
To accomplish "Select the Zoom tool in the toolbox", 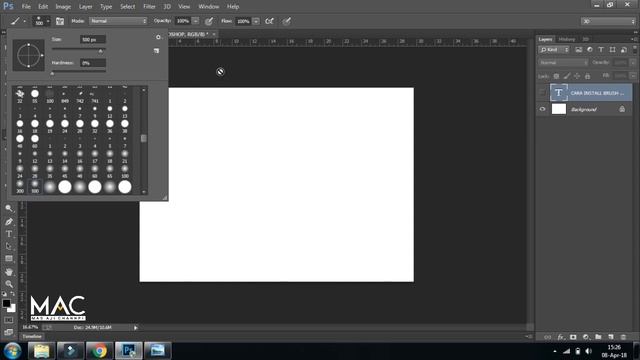I will coord(9,284).
